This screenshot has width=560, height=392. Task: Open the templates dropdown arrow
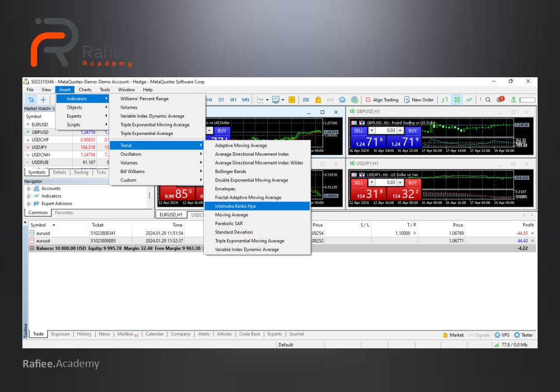coord(282,100)
